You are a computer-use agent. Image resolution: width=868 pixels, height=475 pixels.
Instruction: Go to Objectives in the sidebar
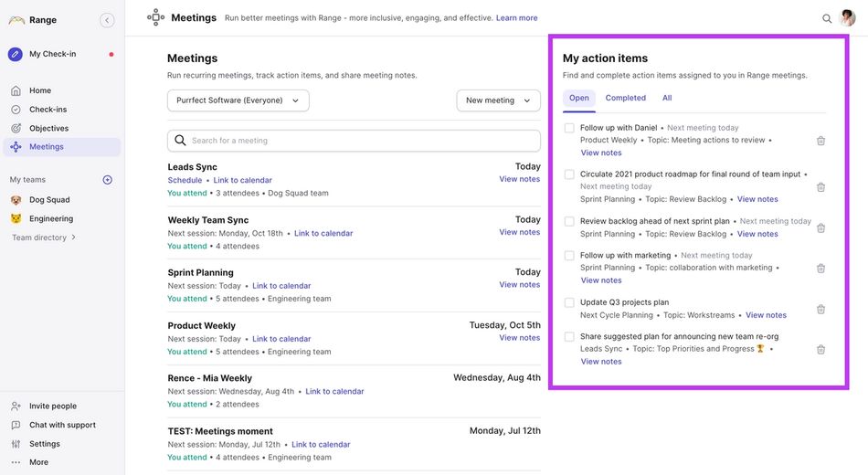[x=48, y=129]
